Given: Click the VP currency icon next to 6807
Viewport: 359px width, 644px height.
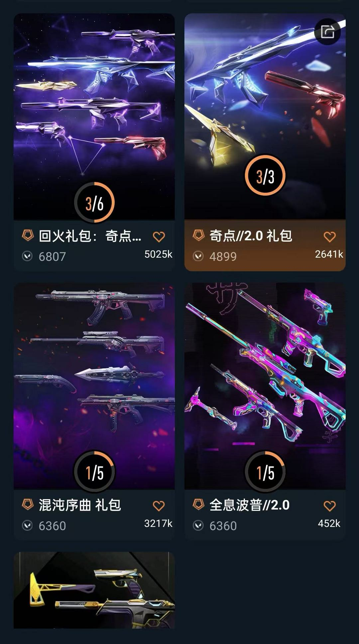Looking at the screenshot, I should coord(27,256).
